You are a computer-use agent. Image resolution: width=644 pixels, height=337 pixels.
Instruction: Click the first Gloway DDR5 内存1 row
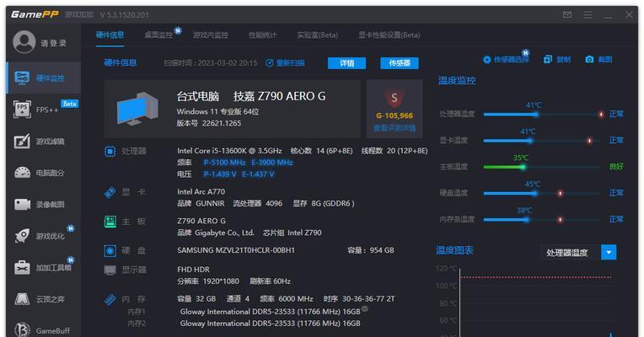[270, 312]
